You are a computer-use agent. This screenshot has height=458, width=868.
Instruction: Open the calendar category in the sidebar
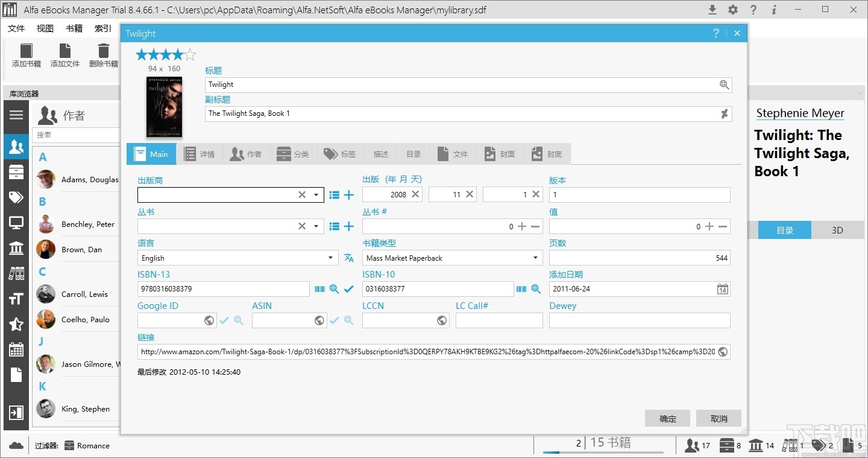pyautogui.click(x=16, y=349)
